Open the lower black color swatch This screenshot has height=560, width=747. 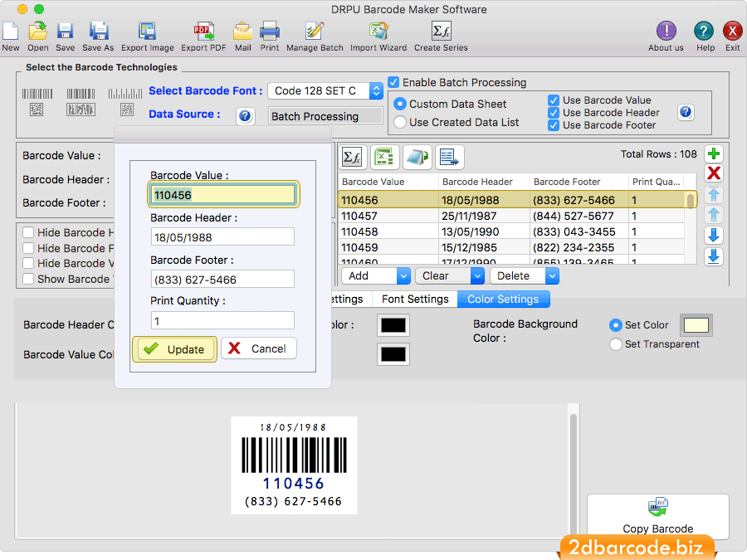(393, 354)
